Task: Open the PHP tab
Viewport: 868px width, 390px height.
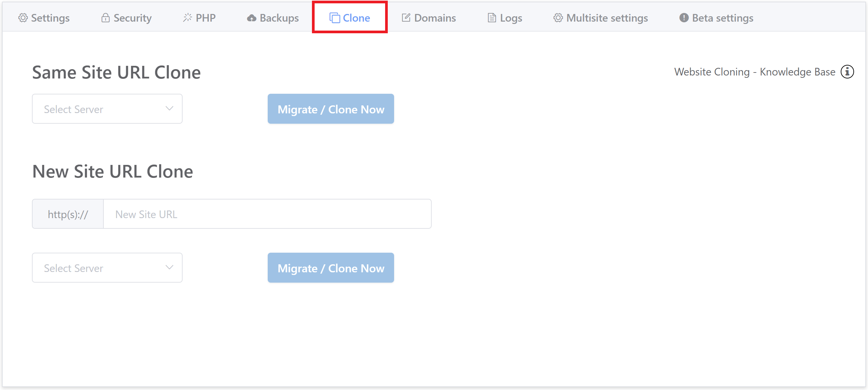Action: [199, 18]
